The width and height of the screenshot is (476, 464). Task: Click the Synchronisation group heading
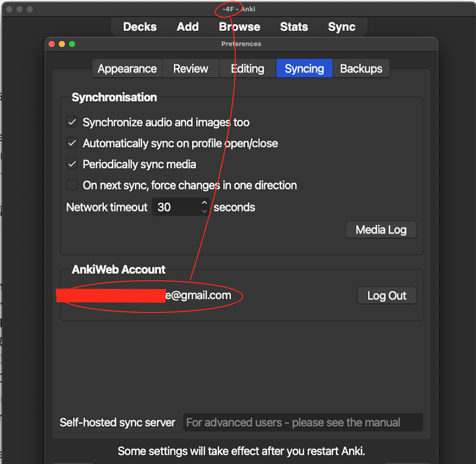coord(115,97)
